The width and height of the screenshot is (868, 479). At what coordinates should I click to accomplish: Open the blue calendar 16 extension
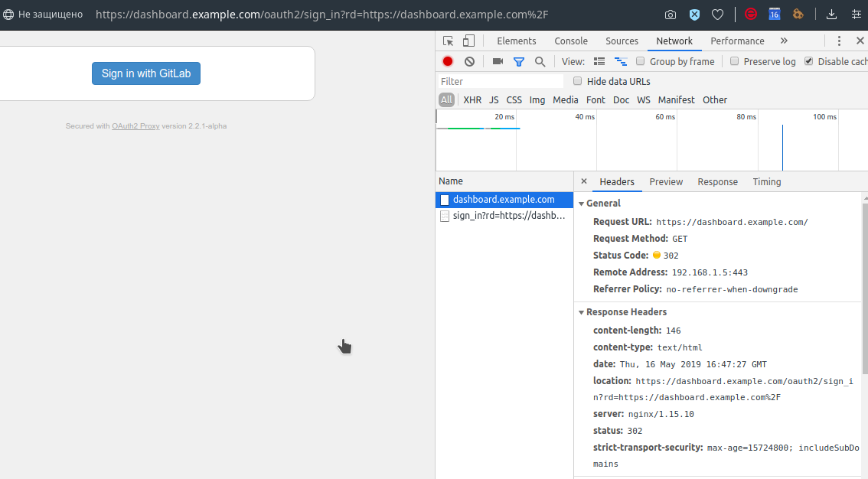(x=775, y=15)
